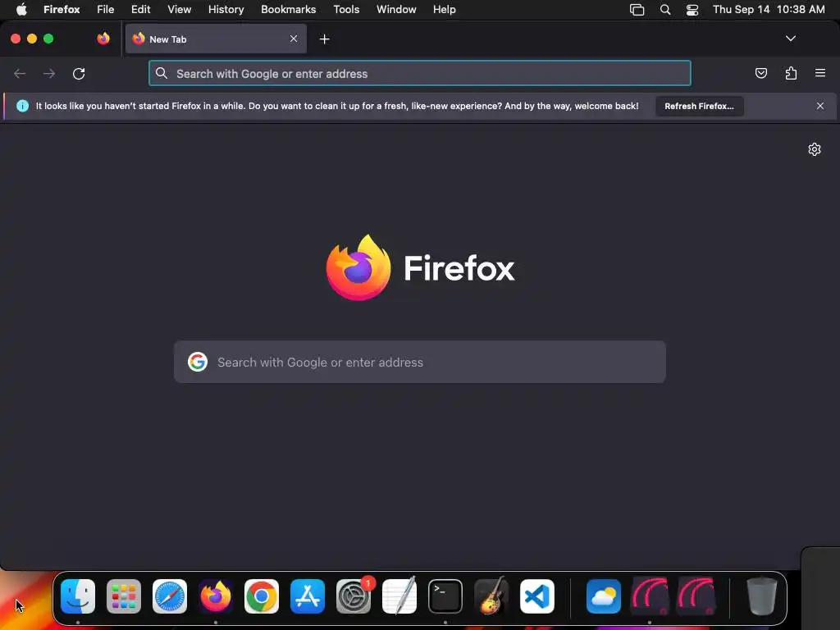Open the Window menu
The image size is (840, 630).
[396, 10]
